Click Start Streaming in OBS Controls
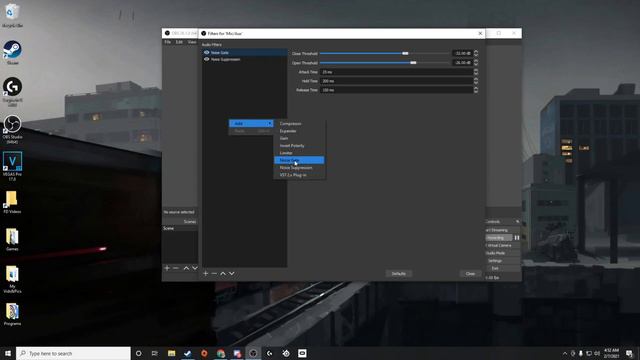This screenshot has height=360, width=640. coord(502,230)
